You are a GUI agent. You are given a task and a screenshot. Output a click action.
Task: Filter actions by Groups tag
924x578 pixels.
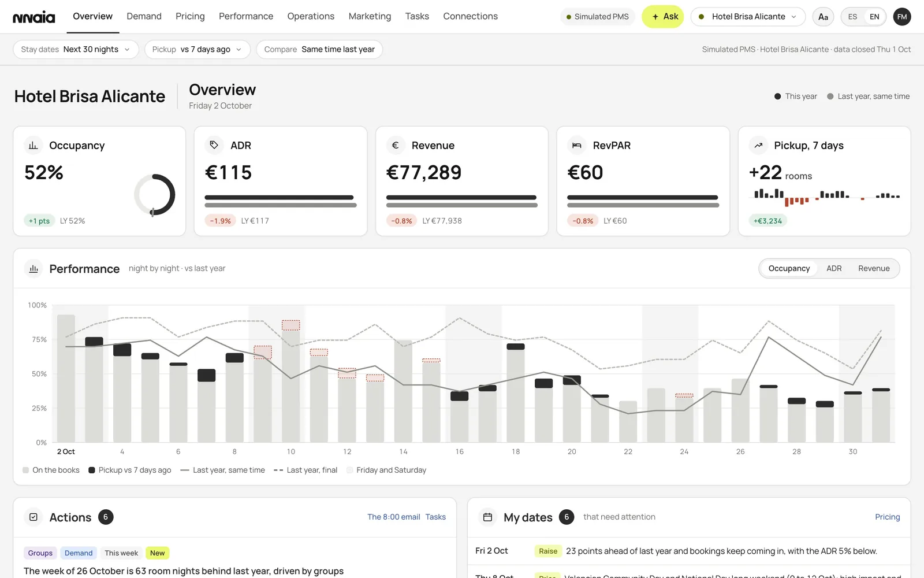pos(40,553)
